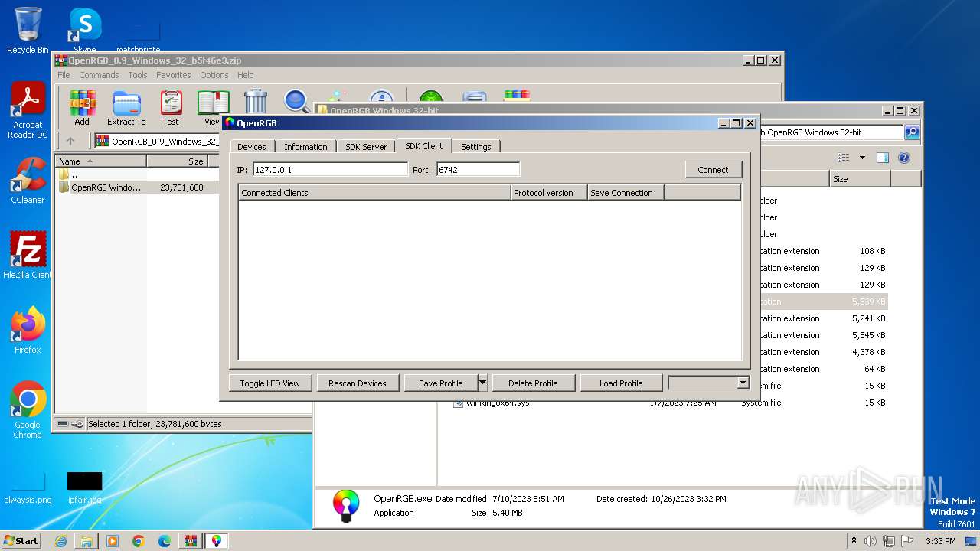Screen dimensions: 980x551
Task: Click the Start button
Action: coord(21,541)
